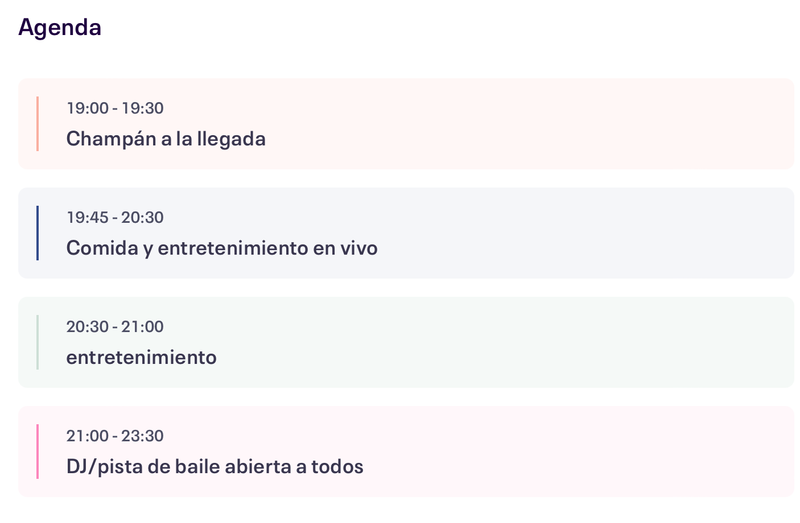Open the Champán a la llegada item
The height and width of the screenshot is (523, 800).
(x=166, y=138)
